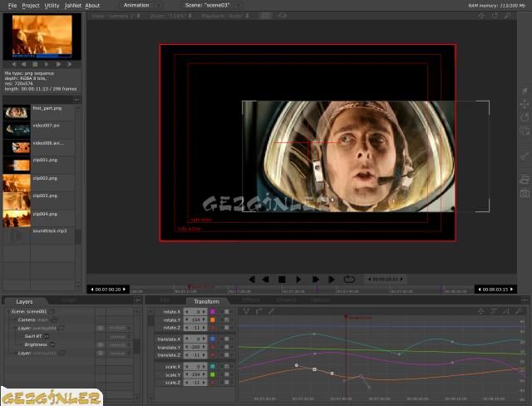This screenshot has height=406, width=532.
Task: Click the timeline start time 00:07:00:20
Action: [108, 290]
